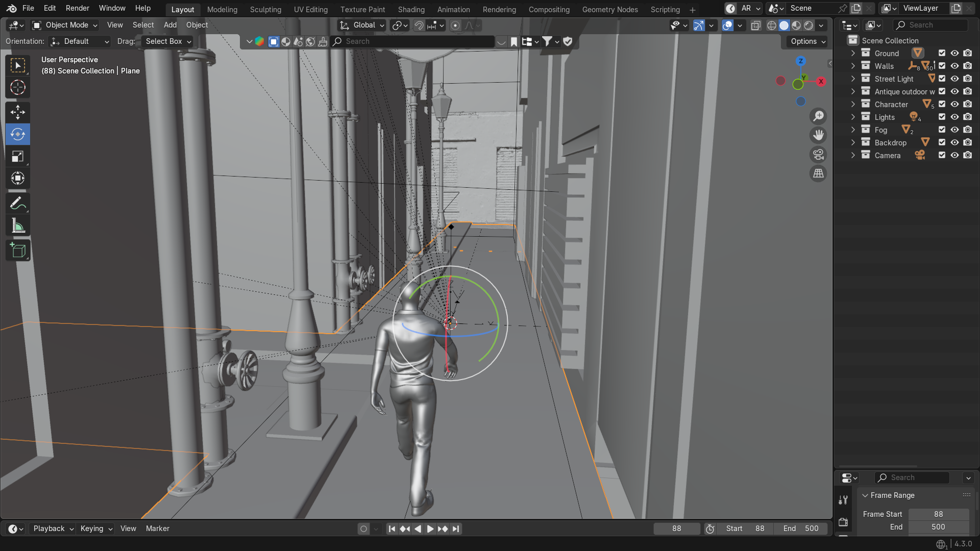Disable rendering of Camera collection
The image size is (980, 551).
[x=967, y=156]
